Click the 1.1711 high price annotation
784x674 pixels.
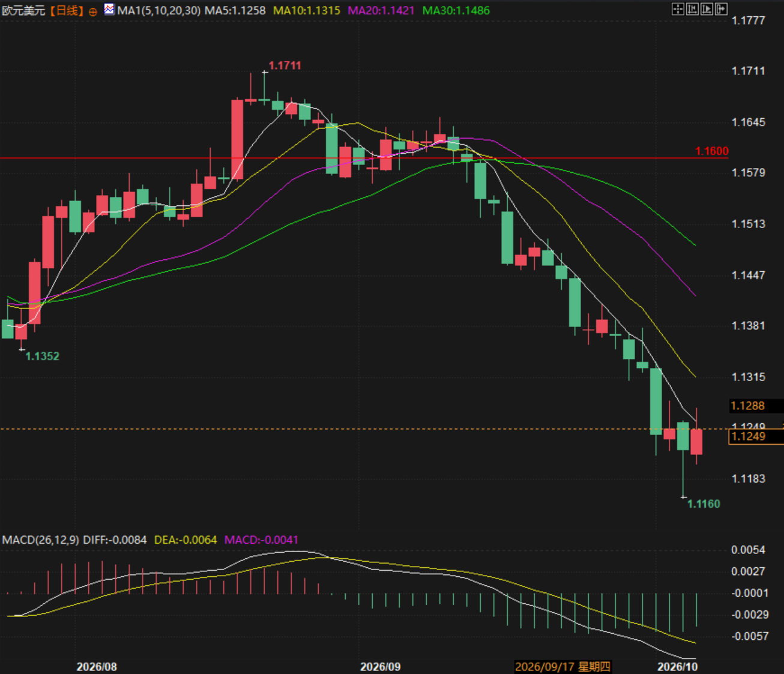tap(285, 65)
